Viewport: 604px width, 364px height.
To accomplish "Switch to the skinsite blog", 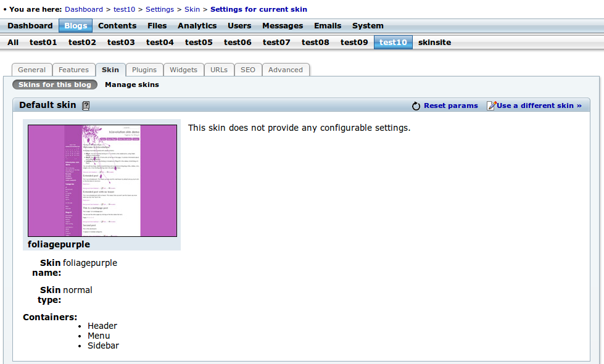I will 434,43.
